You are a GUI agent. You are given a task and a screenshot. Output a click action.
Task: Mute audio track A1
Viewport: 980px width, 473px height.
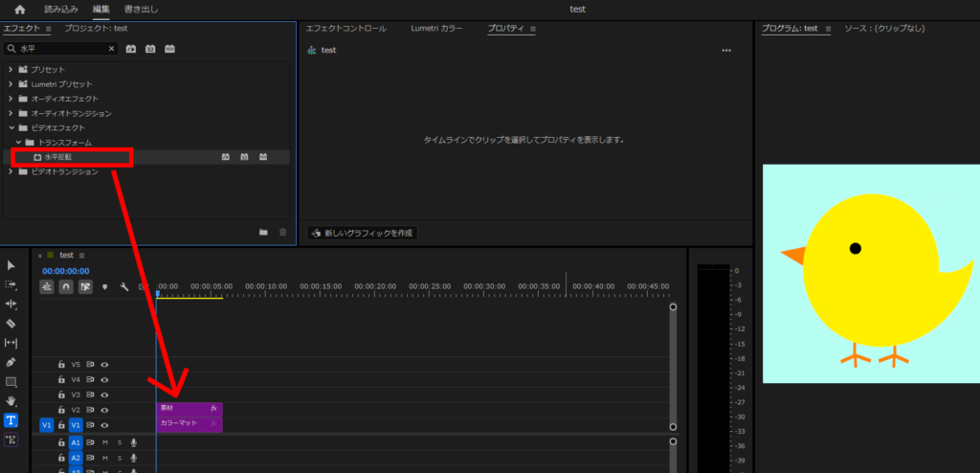(x=105, y=443)
